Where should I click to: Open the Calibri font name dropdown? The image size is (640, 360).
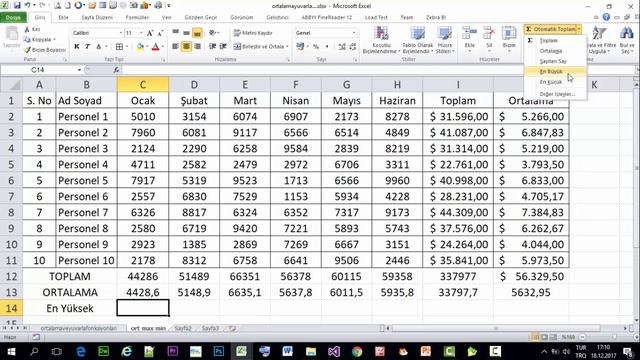[x=121, y=33]
